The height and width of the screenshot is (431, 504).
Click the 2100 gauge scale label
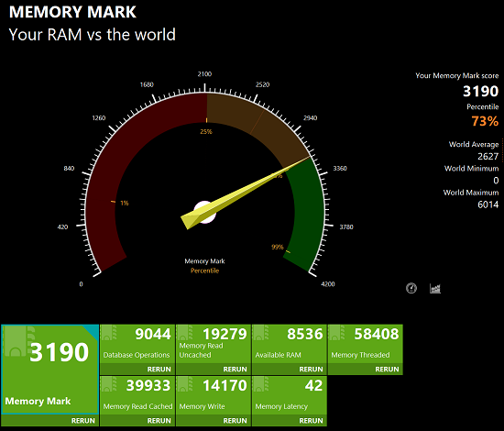204,74
